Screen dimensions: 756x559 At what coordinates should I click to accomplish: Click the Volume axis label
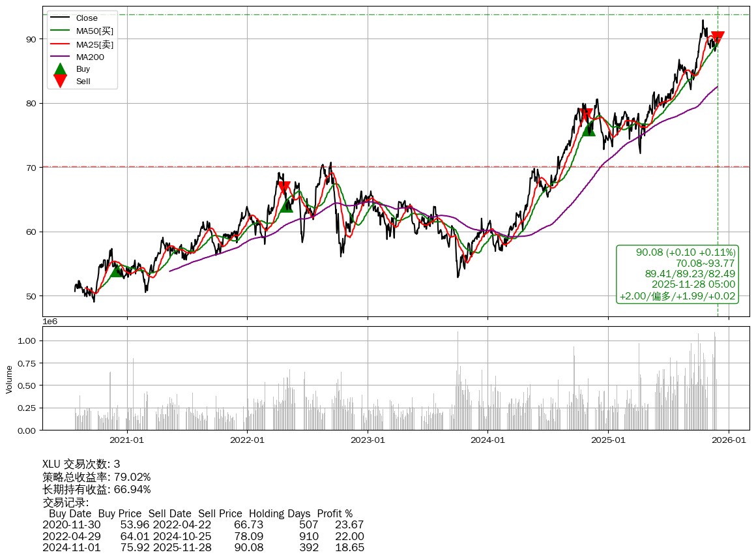click(9, 379)
